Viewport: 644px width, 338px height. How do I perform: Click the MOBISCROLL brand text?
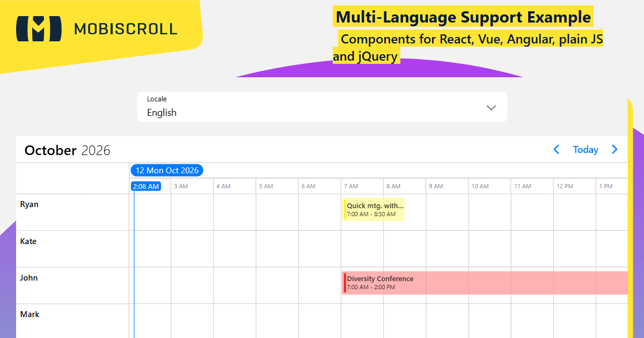point(126,29)
